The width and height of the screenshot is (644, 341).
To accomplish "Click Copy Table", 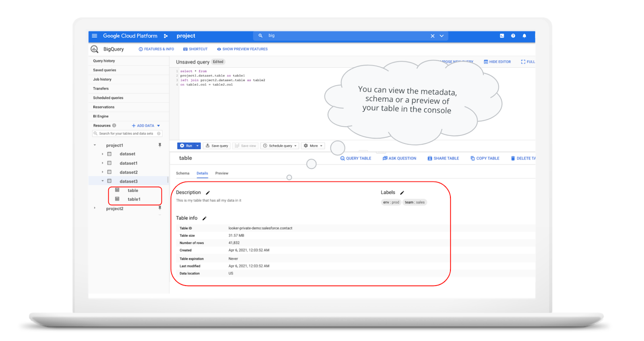I will (x=485, y=158).
